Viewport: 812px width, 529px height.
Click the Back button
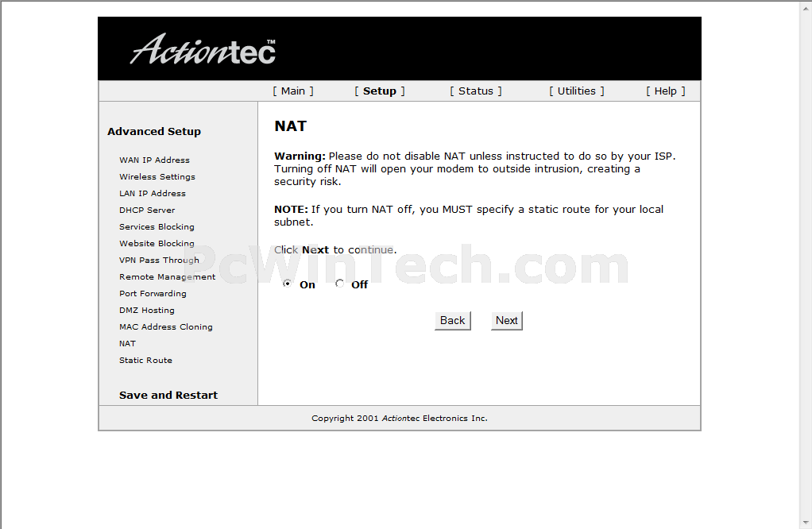point(453,320)
